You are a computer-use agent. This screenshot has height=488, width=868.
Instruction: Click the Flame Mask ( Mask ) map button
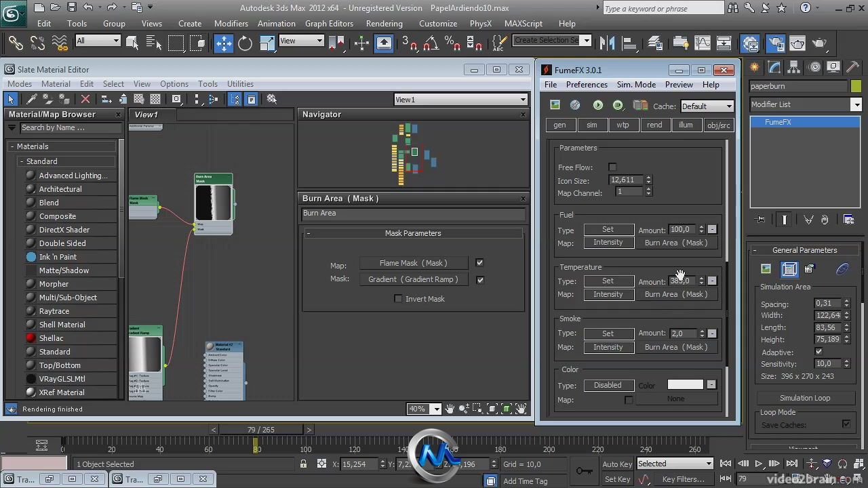point(413,263)
